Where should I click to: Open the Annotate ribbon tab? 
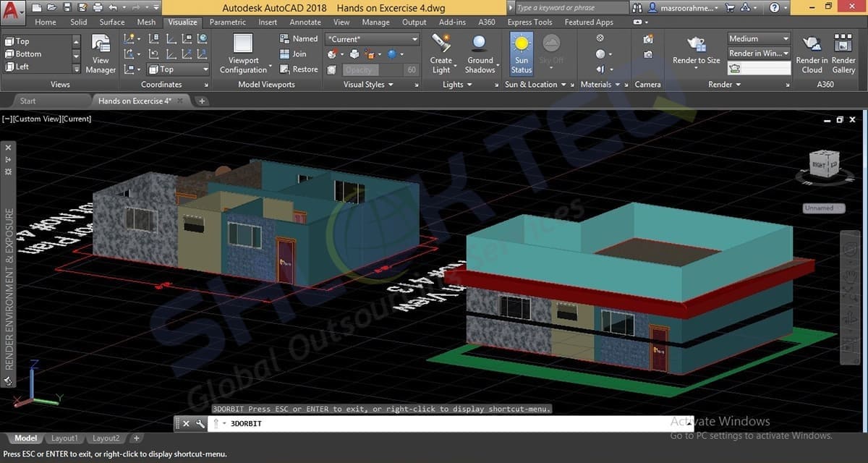[x=305, y=22]
